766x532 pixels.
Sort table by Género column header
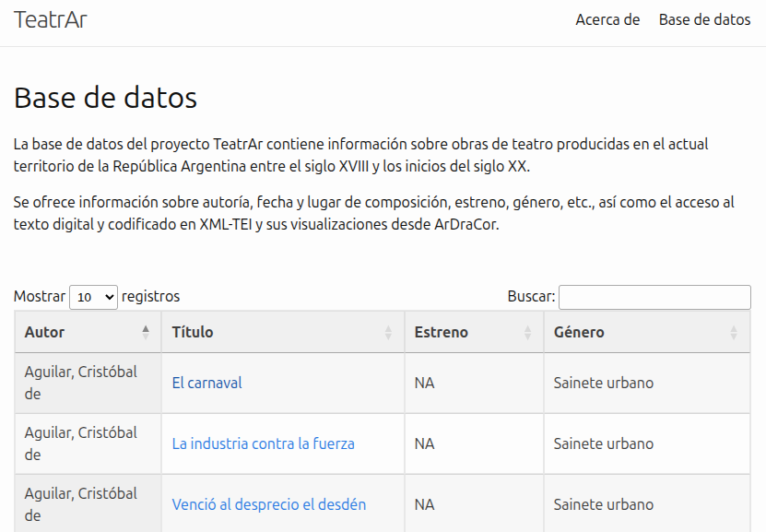tap(647, 332)
